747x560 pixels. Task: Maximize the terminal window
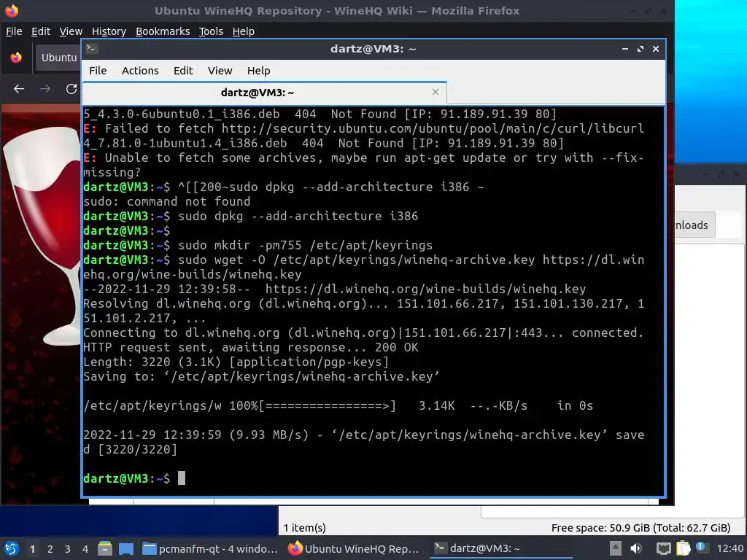[x=640, y=49]
